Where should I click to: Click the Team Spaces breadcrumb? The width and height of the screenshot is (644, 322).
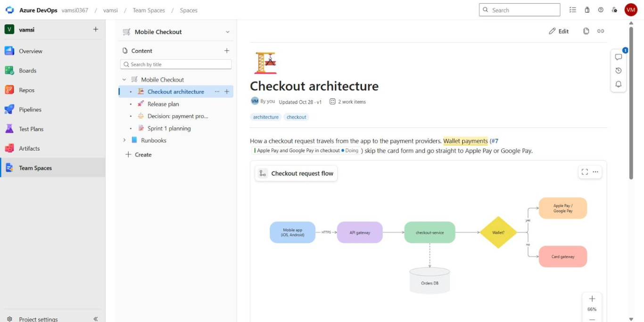tap(149, 10)
